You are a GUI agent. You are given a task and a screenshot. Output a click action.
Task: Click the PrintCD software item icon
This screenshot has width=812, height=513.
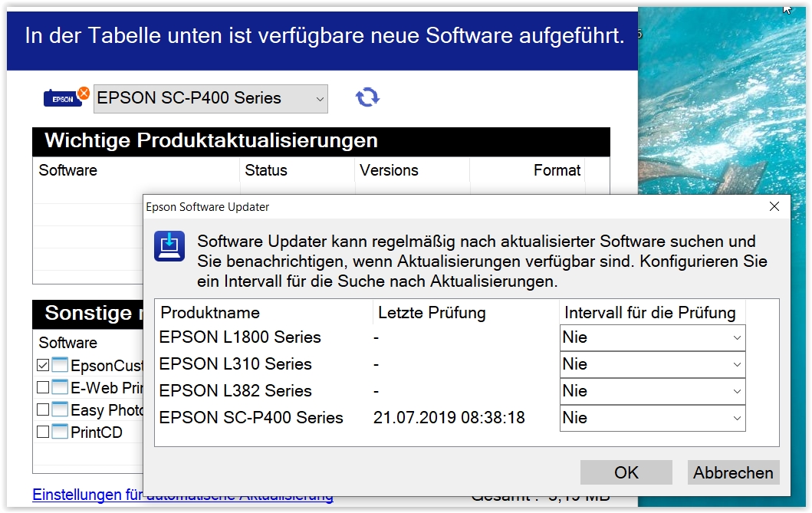[61, 432]
